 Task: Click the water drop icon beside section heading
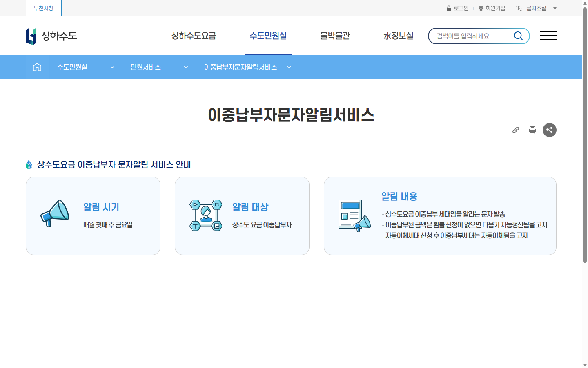click(x=29, y=164)
